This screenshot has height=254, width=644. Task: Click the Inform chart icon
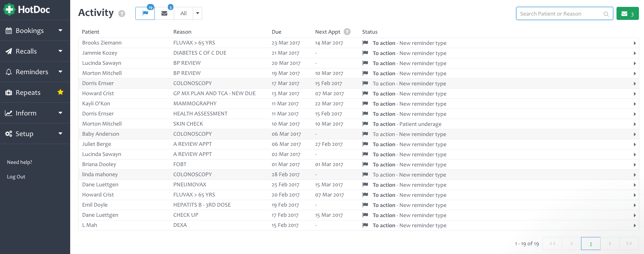point(9,113)
